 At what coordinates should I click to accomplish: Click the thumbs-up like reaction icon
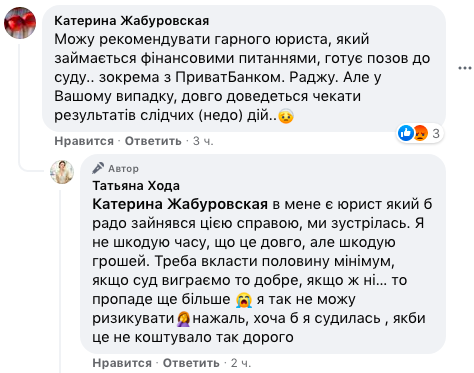406,133
